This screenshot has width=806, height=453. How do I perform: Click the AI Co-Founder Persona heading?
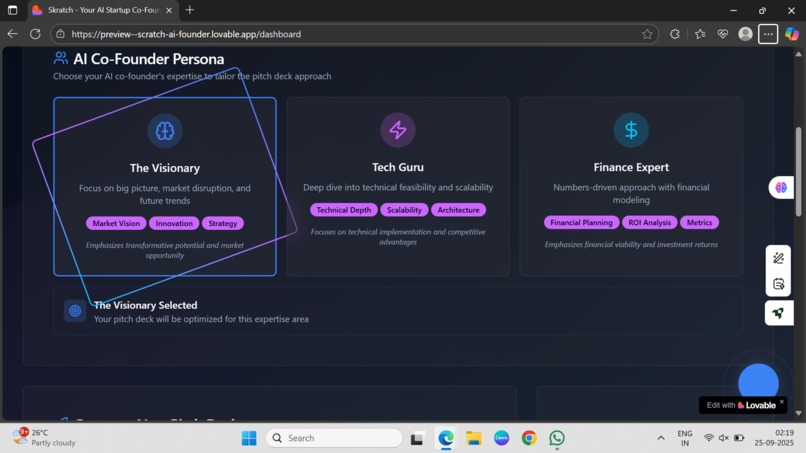(149, 59)
